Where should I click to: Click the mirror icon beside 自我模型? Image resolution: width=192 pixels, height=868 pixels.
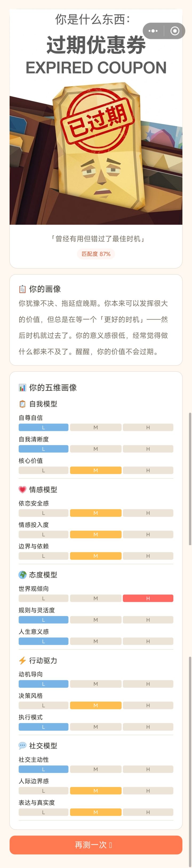(22, 404)
